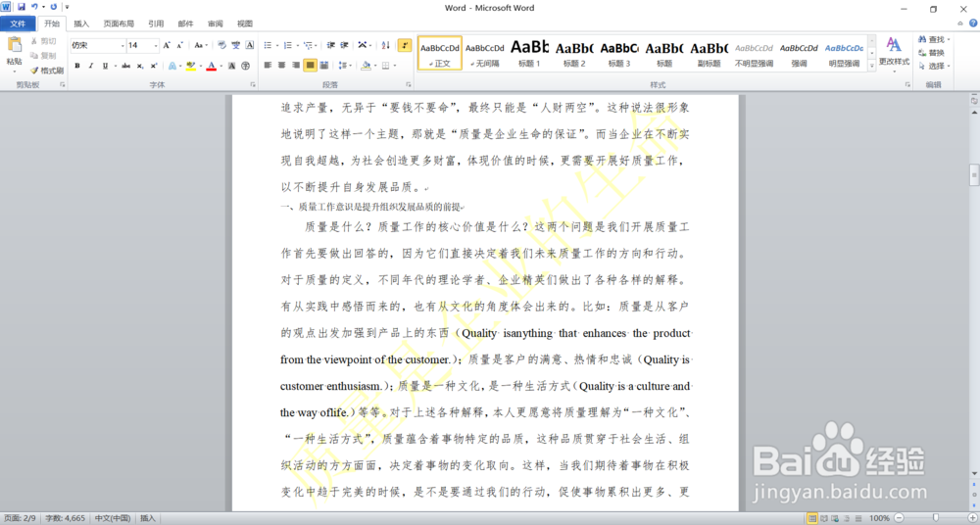Toggle Subscript formatting
The height and width of the screenshot is (525, 980).
(x=140, y=65)
